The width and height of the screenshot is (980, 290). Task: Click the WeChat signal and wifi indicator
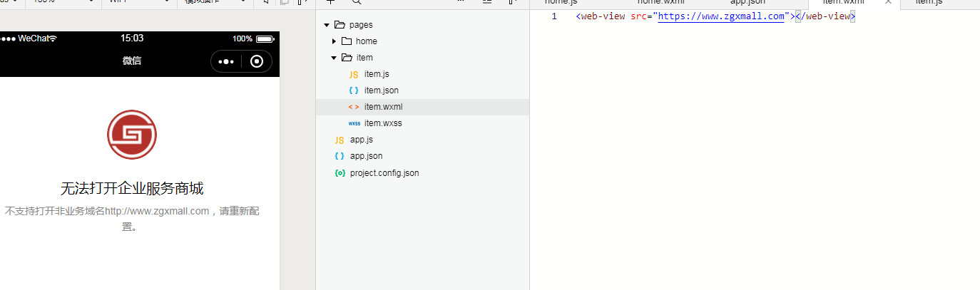(29, 38)
